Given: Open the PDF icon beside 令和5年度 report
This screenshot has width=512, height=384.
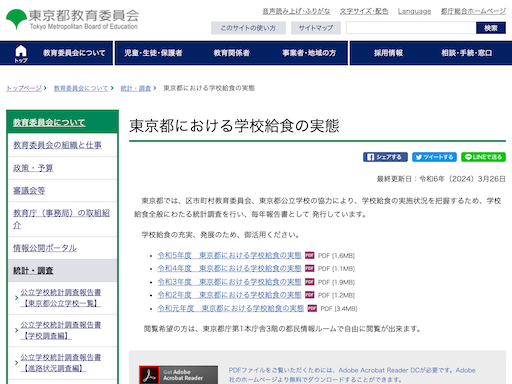Looking at the screenshot, I should coord(310,255).
